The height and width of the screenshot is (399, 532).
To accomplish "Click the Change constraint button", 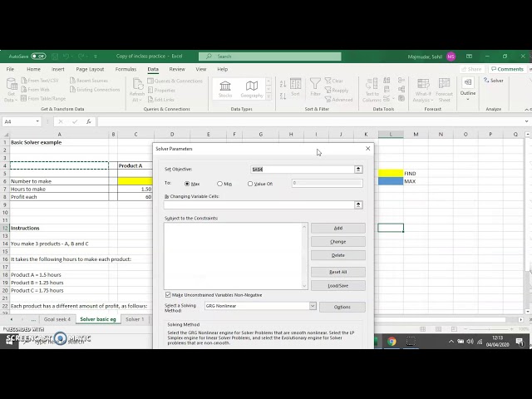I will coord(338,242).
